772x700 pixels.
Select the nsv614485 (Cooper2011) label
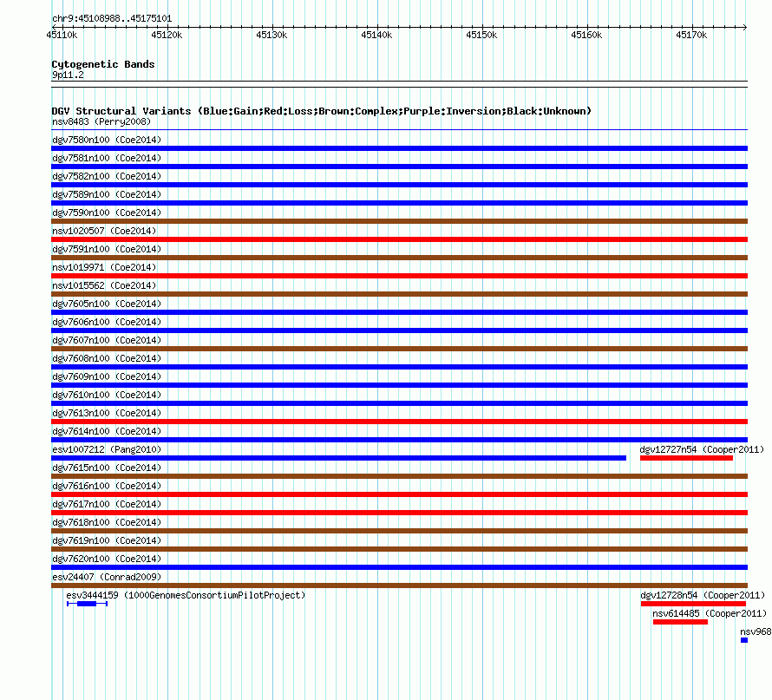click(710, 613)
